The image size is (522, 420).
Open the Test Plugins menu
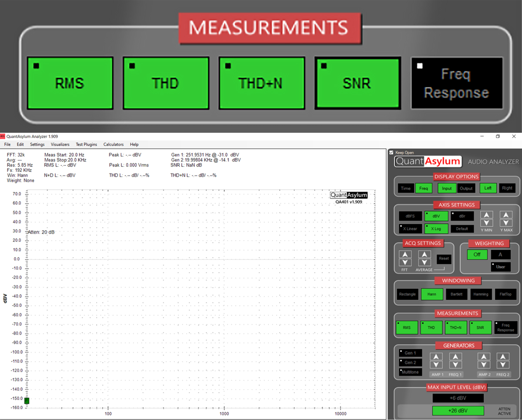coord(87,144)
